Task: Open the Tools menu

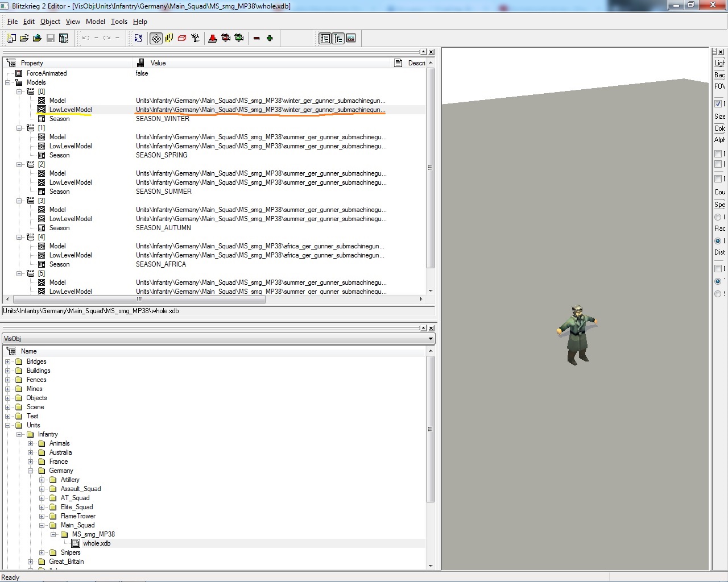Action: [x=119, y=22]
